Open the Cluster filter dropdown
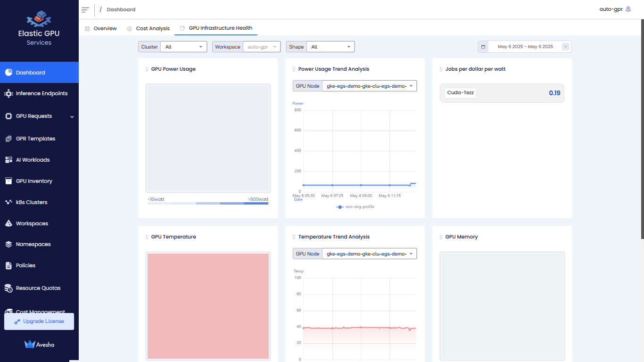 pos(183,47)
